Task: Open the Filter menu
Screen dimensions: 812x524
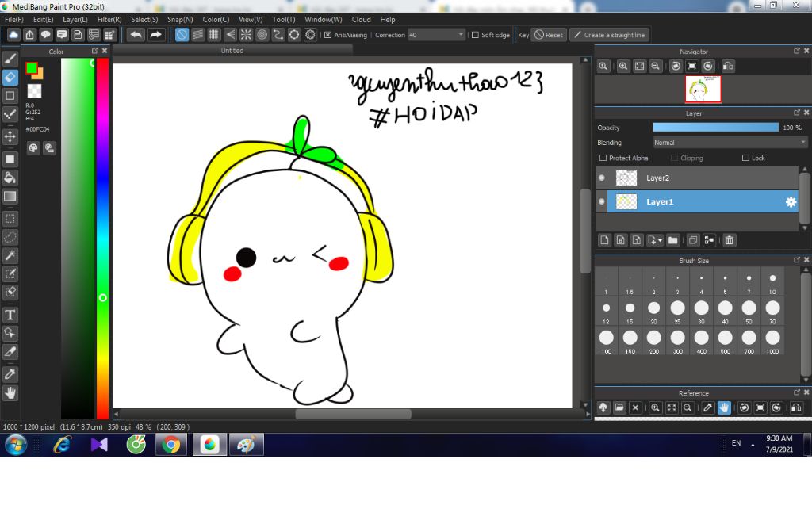Action: pos(109,19)
